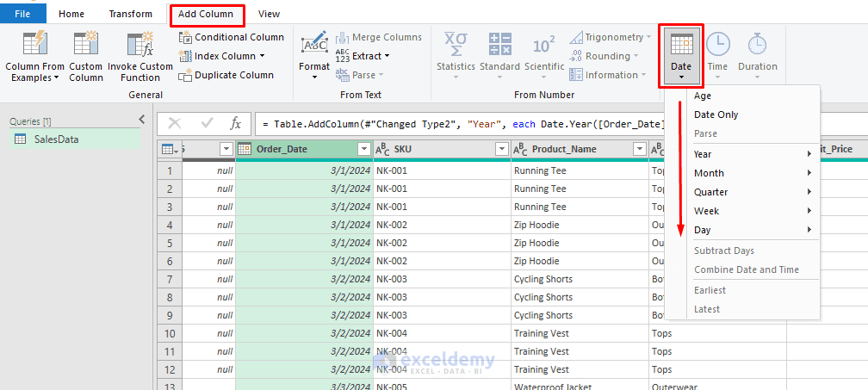This screenshot has width=868, height=390.
Task: Select the Order_Date column header
Action: tap(305, 149)
